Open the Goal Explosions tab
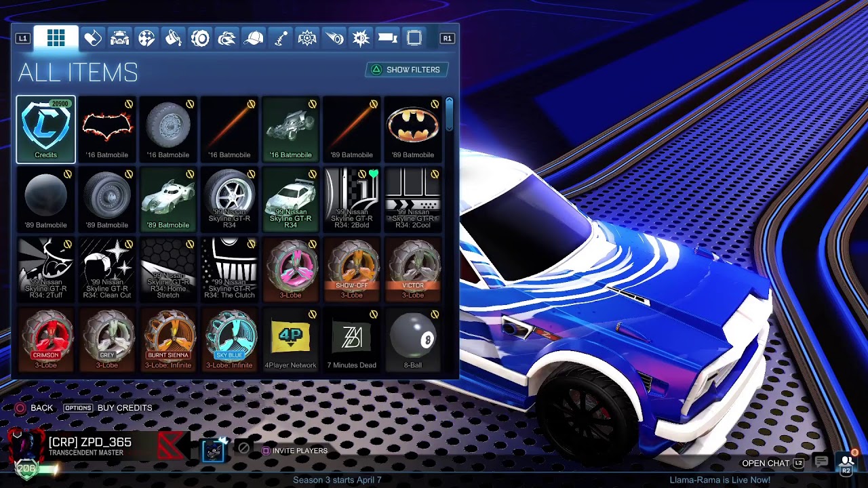 307,38
